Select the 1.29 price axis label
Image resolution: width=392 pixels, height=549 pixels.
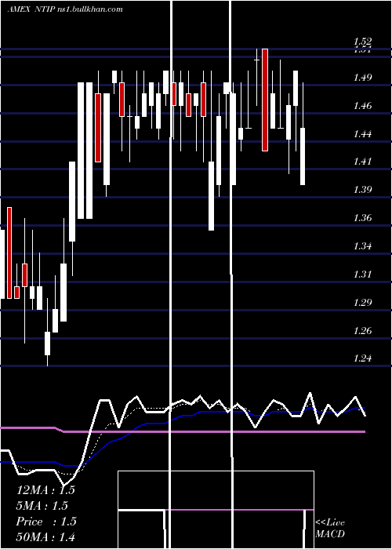(x=362, y=303)
